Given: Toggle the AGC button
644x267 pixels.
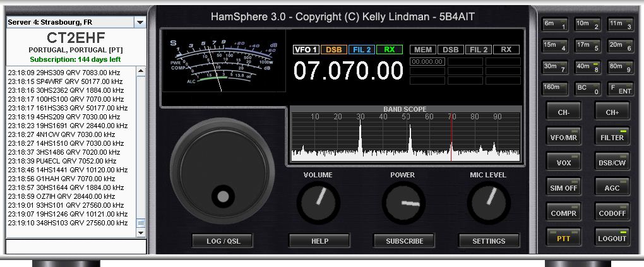Looking at the screenshot, I should 612,187.
